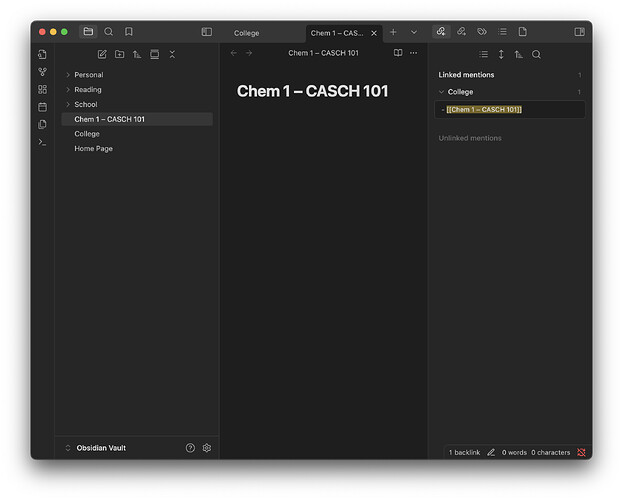Open command palette ribbon icon

pyautogui.click(x=42, y=142)
